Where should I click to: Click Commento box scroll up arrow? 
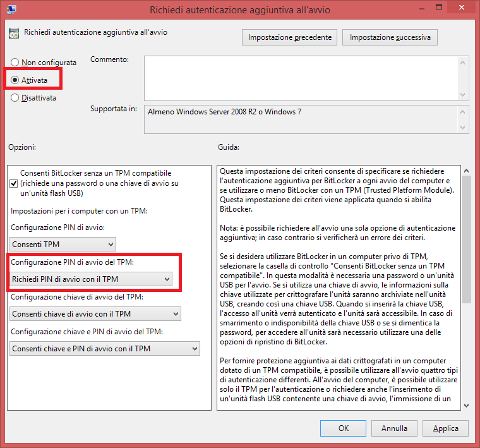point(462,63)
